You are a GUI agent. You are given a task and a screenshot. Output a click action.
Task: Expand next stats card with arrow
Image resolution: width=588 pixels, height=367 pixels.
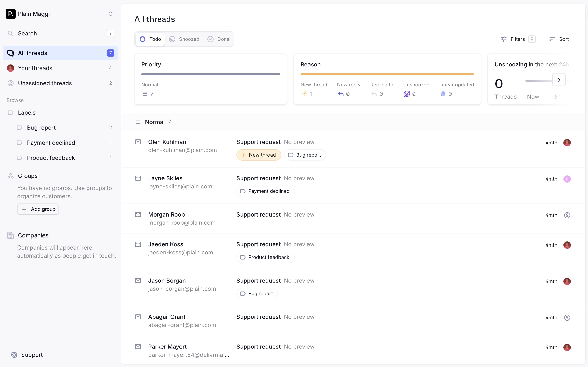click(x=559, y=80)
